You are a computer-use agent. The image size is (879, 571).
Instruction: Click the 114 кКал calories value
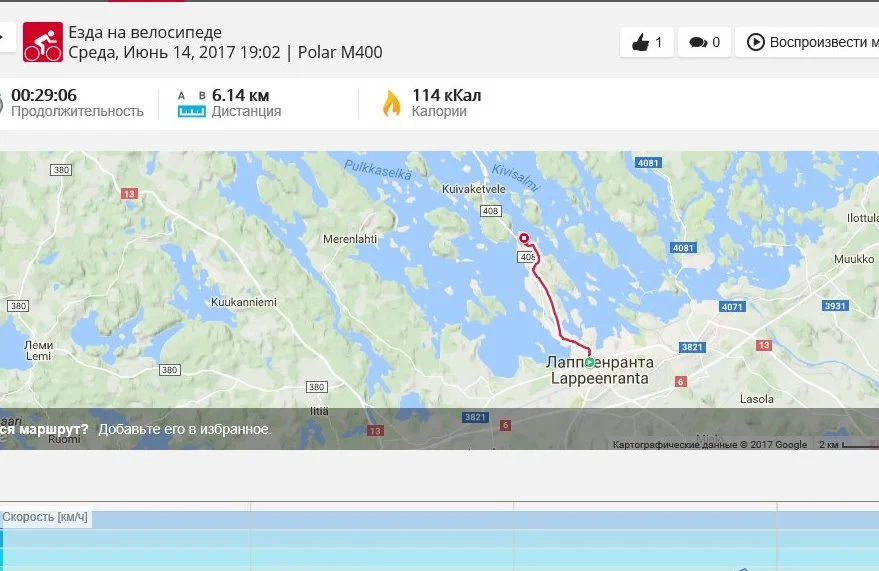pos(446,95)
